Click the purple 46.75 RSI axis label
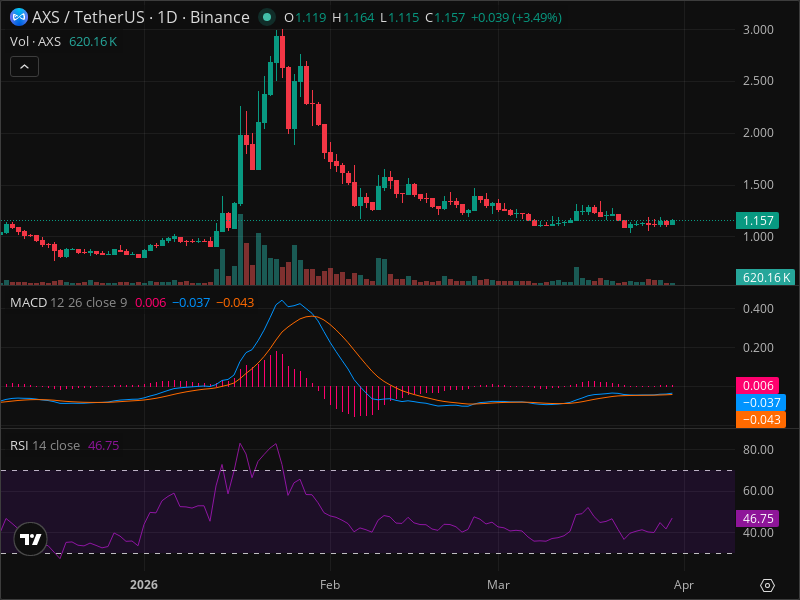Screen dimensions: 800x600 pyautogui.click(x=757, y=518)
